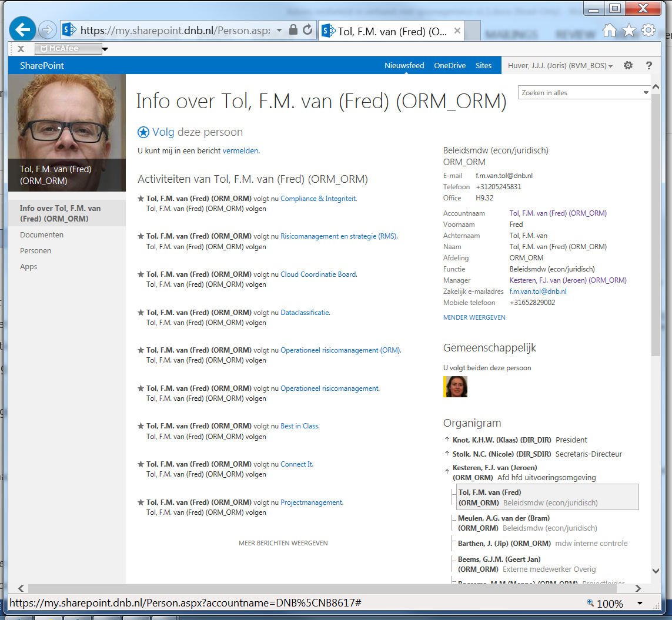Click the SharePoint help question mark
672x620 pixels.
click(649, 66)
